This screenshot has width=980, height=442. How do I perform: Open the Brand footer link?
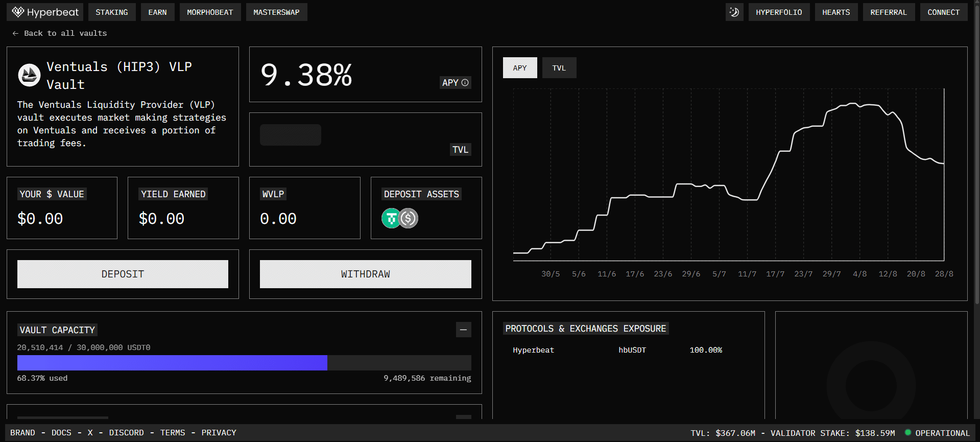tap(23, 433)
